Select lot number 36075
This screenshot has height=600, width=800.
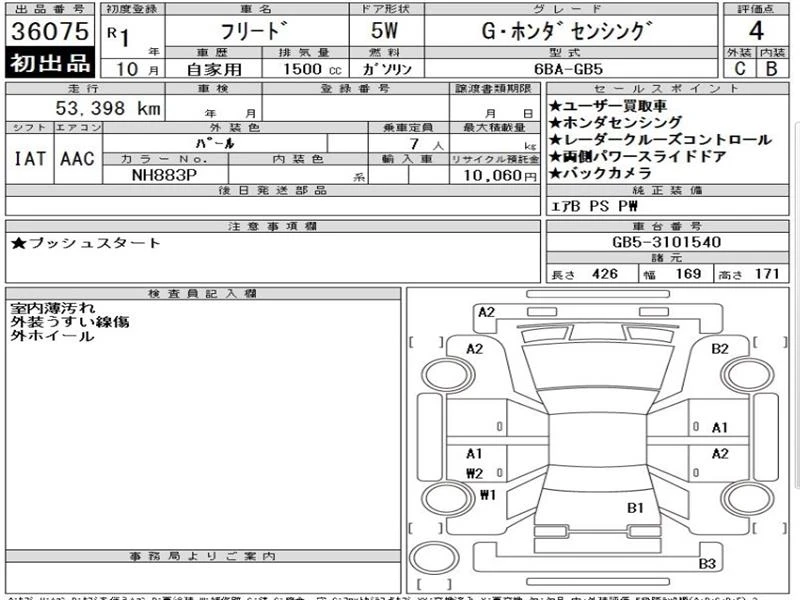50,31
